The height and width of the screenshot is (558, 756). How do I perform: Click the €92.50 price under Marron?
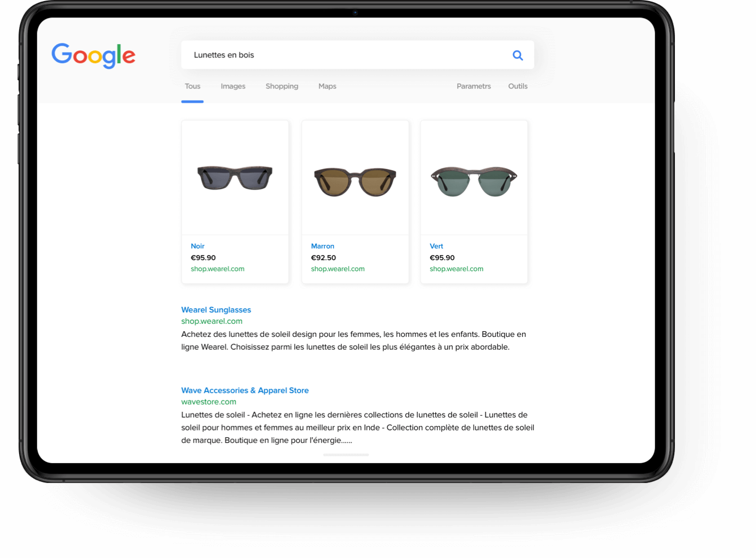(x=323, y=258)
